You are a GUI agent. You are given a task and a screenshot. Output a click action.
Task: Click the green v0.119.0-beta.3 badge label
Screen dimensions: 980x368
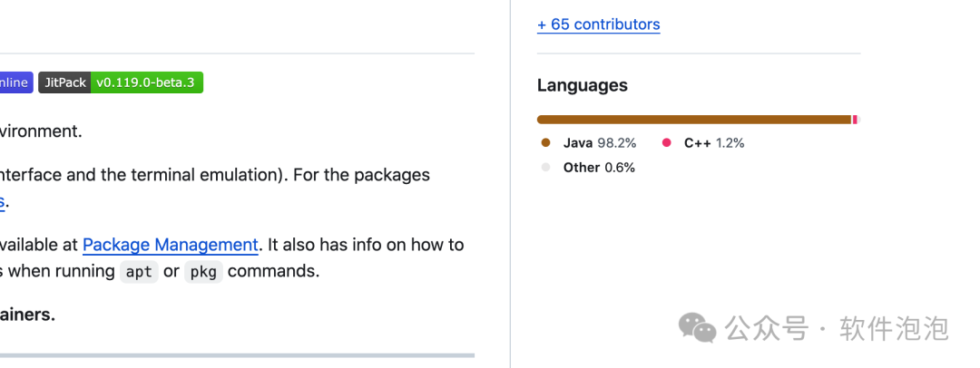147,82
